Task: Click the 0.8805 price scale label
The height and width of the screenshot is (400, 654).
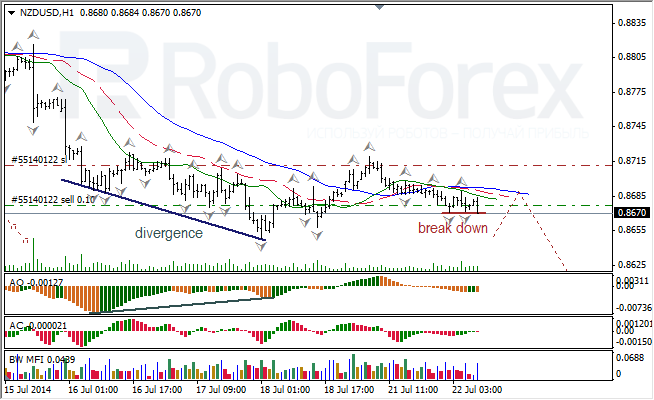Action: [x=630, y=57]
